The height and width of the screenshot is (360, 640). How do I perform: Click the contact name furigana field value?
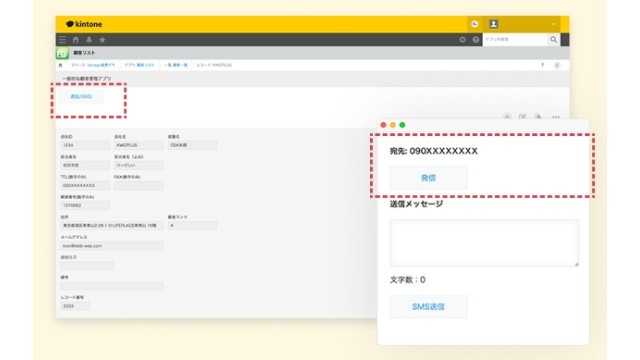click(139, 165)
